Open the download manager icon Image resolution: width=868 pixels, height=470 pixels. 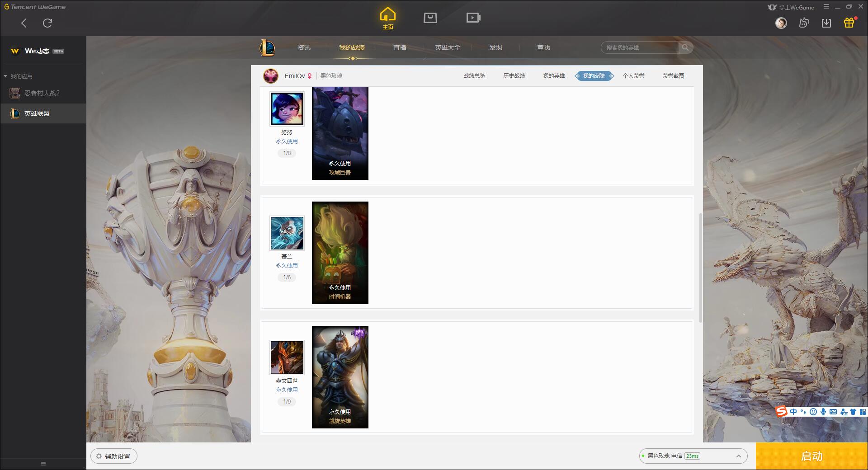[826, 23]
